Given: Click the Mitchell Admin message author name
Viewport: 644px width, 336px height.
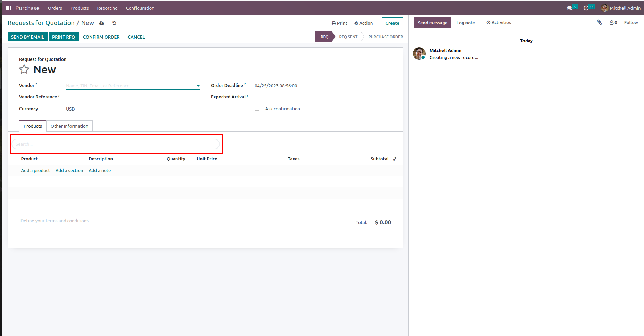Looking at the screenshot, I should coord(445,50).
